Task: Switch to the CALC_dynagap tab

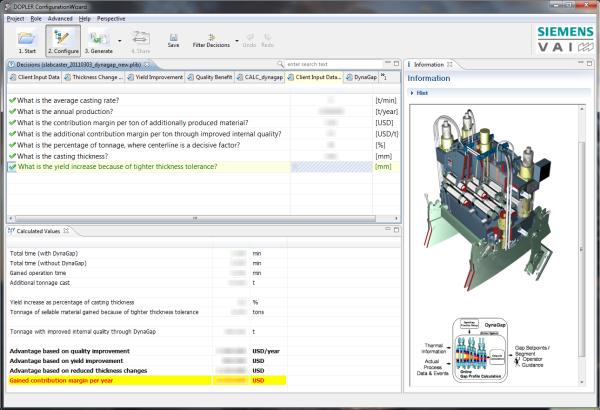Action: (260, 77)
